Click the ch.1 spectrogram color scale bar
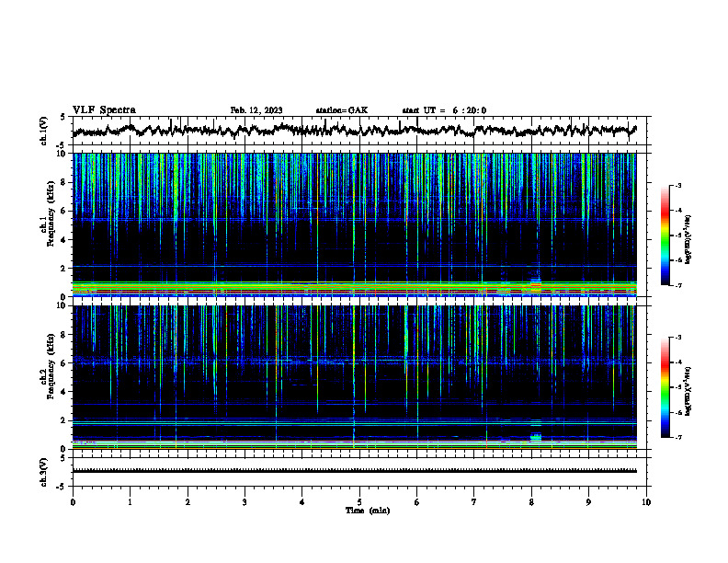The height and width of the screenshot is (563, 728). coord(665,236)
